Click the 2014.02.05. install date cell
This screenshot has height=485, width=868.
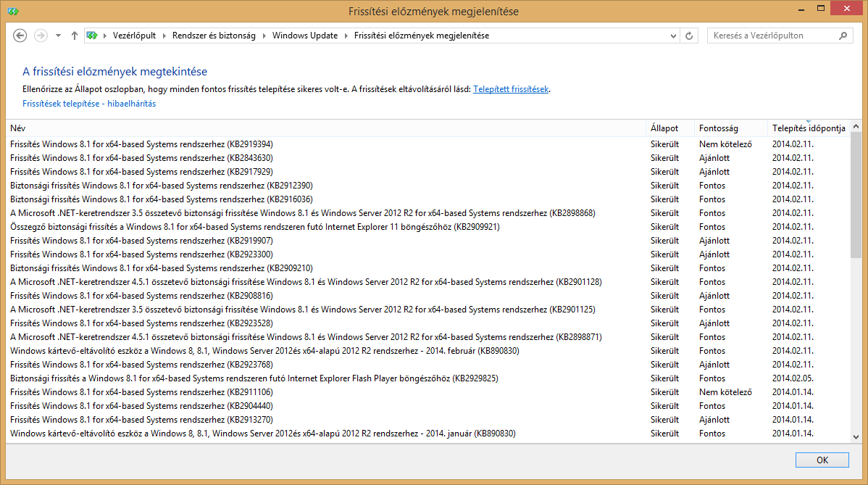pyautogui.click(x=793, y=378)
